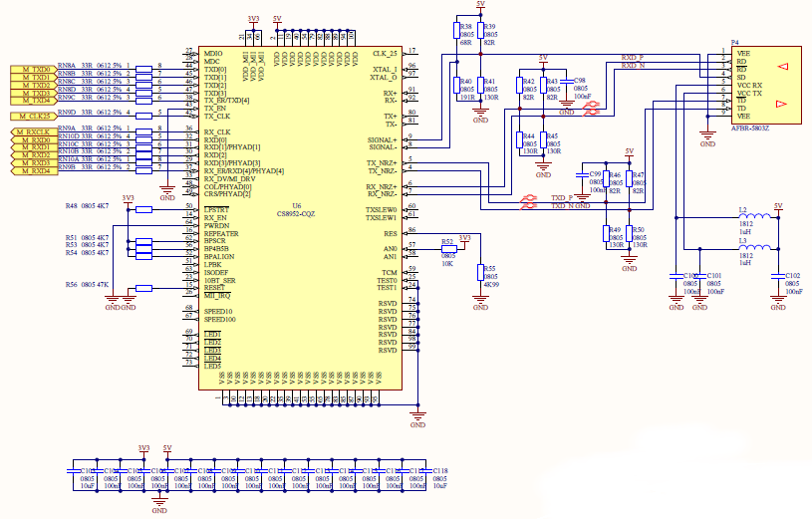Select the M_TXD0 port symbol

pos(34,69)
